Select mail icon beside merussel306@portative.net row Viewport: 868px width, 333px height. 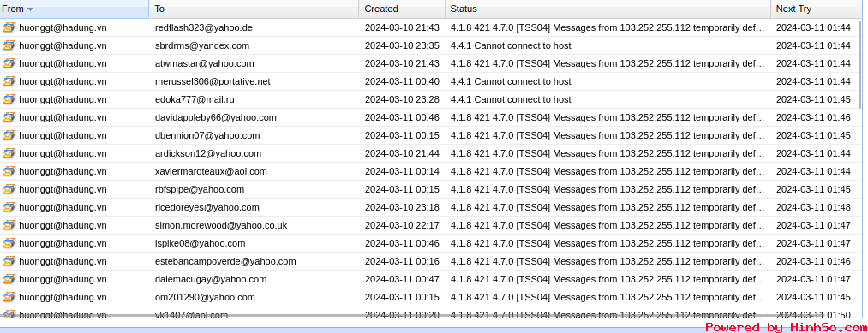pyautogui.click(x=9, y=81)
